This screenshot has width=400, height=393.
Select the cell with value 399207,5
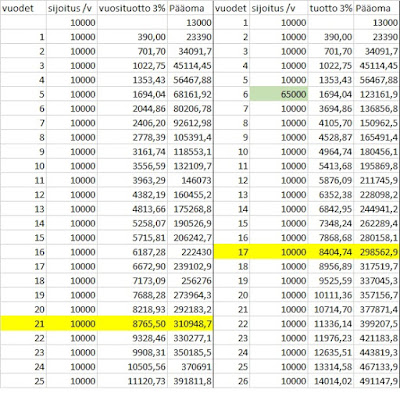pyautogui.click(x=377, y=324)
